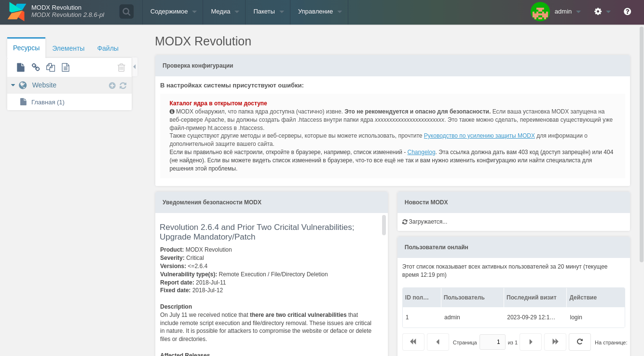Image resolution: width=644 pixels, height=356 pixels.
Task: Create a new weblink resource icon
Action: click(x=36, y=67)
